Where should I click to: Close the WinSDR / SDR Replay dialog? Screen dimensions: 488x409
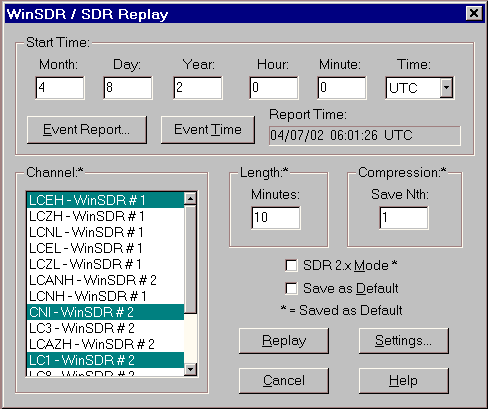click(x=474, y=13)
